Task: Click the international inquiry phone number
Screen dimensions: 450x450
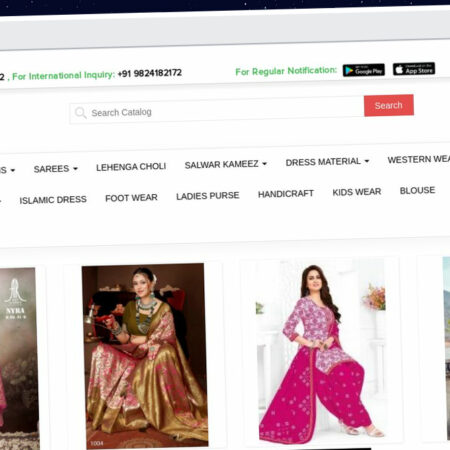Action: 150,73
